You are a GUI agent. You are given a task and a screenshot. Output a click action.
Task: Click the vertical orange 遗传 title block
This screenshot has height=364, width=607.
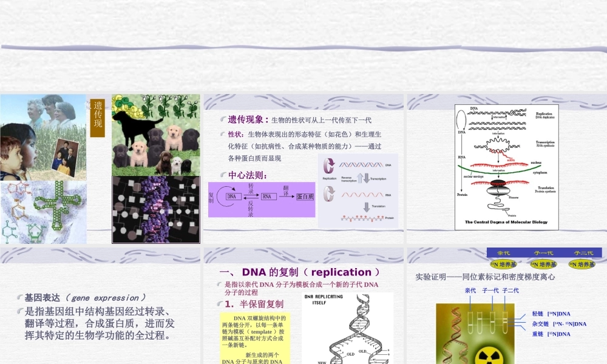(x=97, y=120)
